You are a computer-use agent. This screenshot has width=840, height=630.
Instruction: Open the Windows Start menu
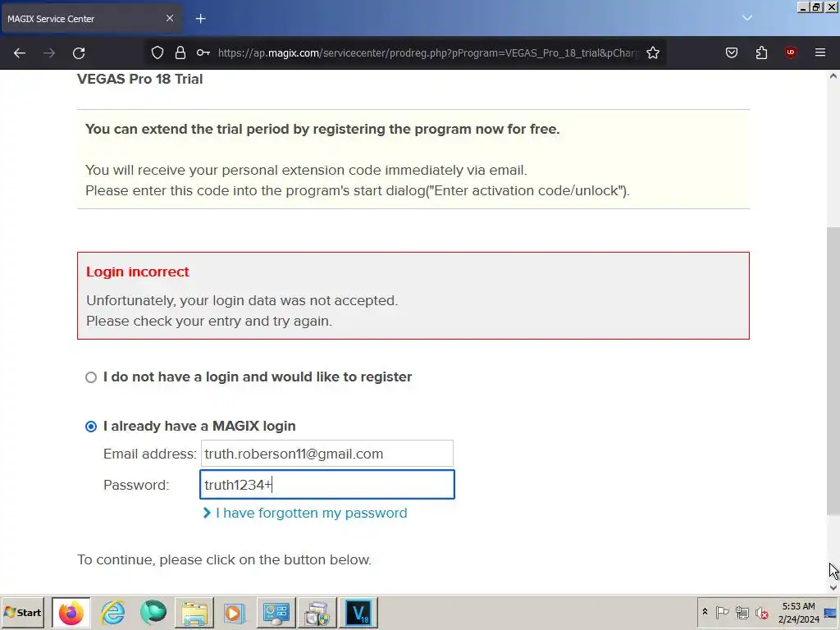pyautogui.click(x=22, y=612)
